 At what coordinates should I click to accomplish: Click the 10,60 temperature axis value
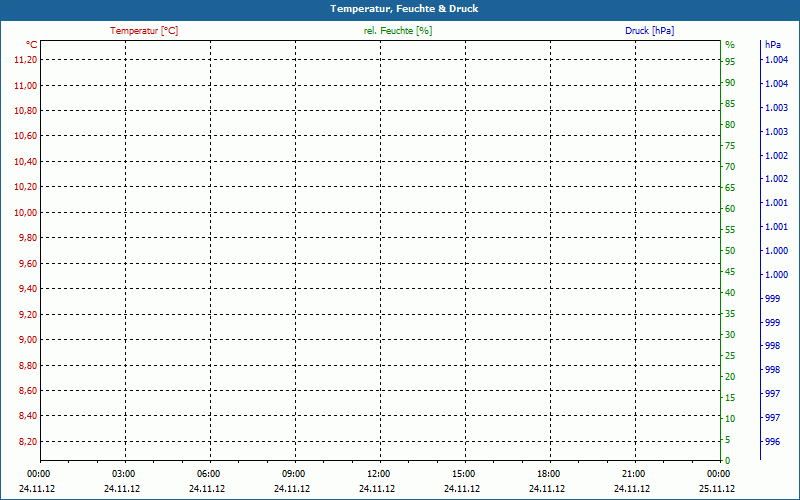(x=26, y=136)
